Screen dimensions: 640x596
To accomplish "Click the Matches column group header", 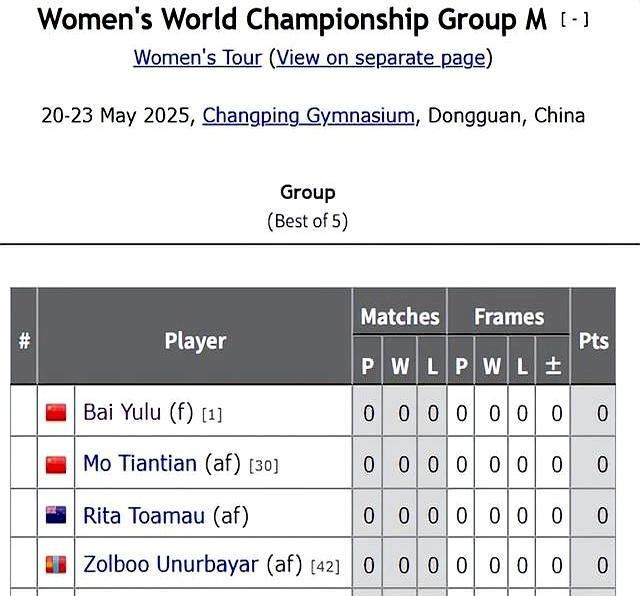I will pos(400,316).
